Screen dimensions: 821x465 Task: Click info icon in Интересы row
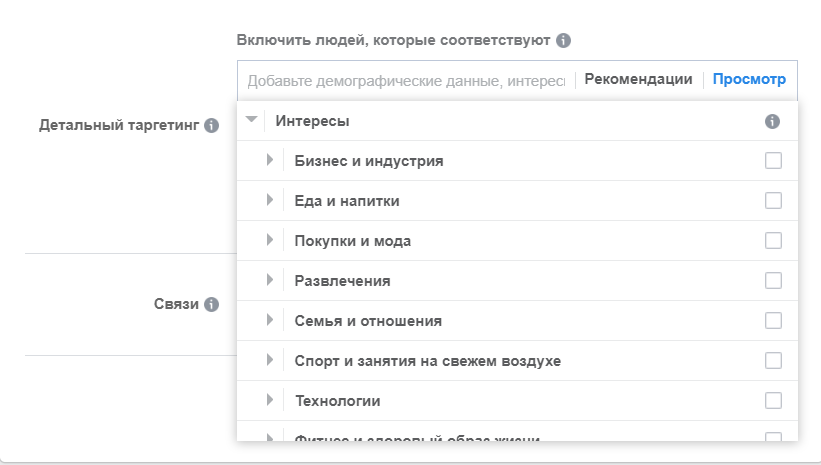point(772,121)
